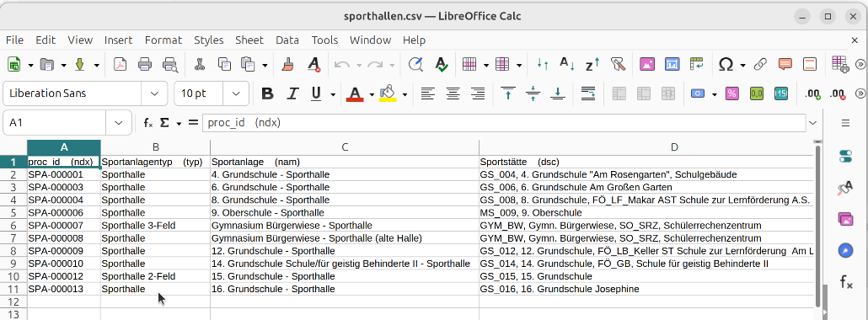Open underline style dropdown arrow
Image resolution: width=868 pixels, height=320 pixels.
333,94
